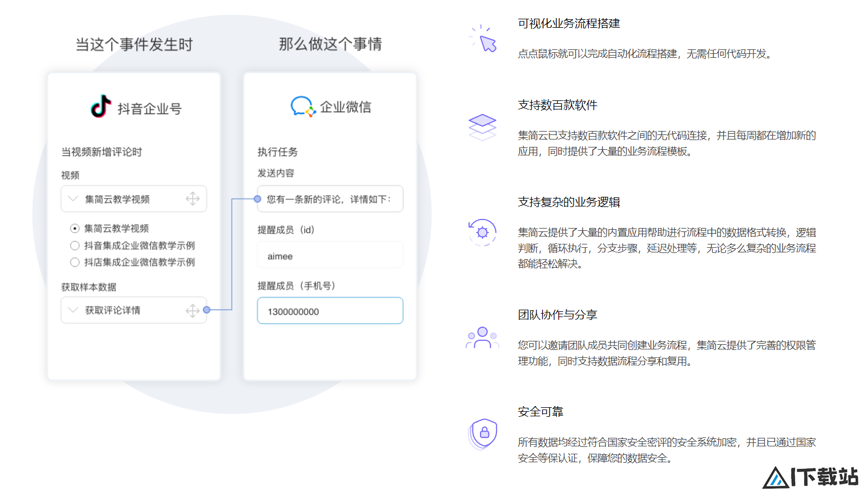Select the 集简云教学视频 radio option
The height and width of the screenshot is (494, 868).
(x=75, y=229)
